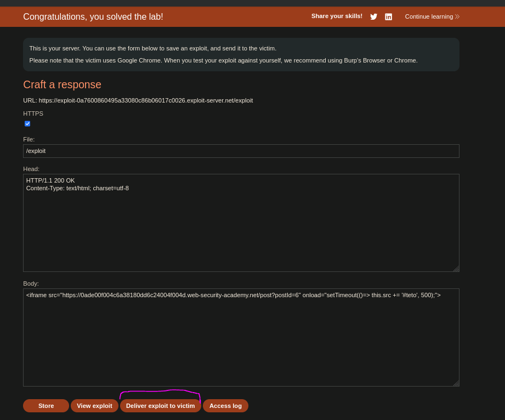
Task: Click inside the Head textarea
Action: (241, 223)
